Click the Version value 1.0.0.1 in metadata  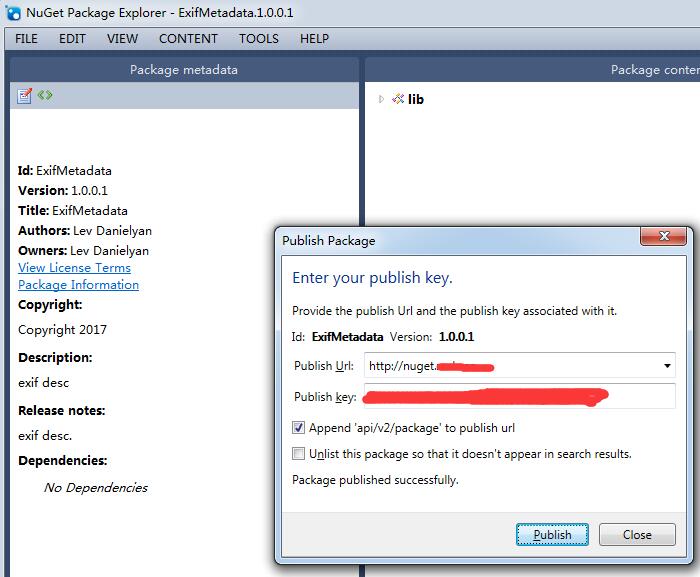[x=89, y=191]
